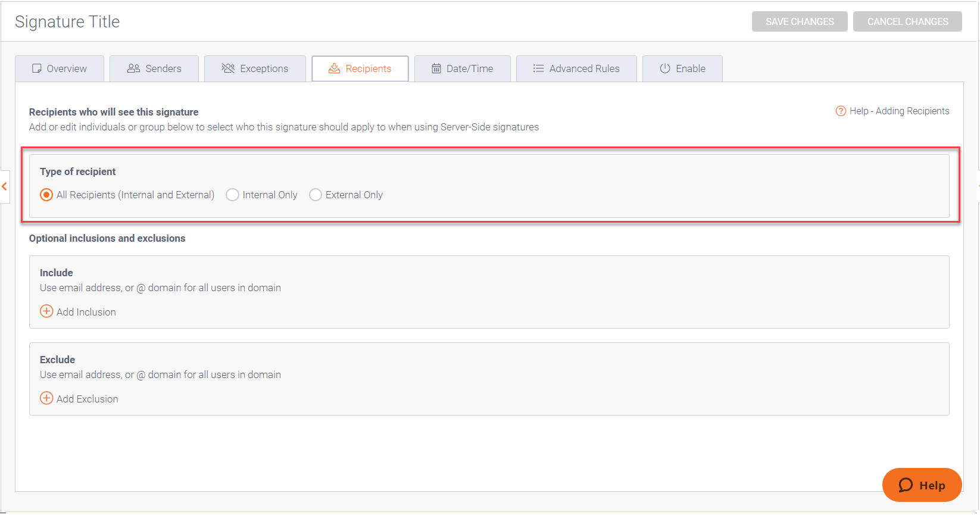Click the Exceptions tab icon
This screenshot has width=980, height=515.
[228, 68]
